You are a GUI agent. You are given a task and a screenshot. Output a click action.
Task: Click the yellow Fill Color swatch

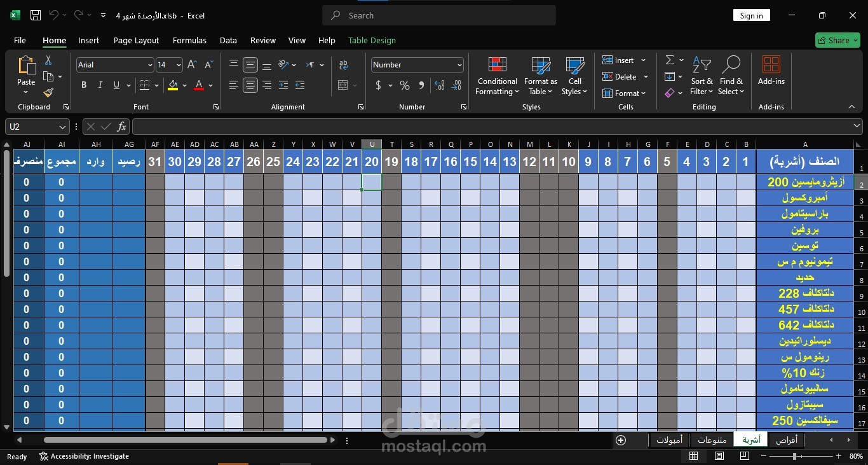[x=173, y=85]
